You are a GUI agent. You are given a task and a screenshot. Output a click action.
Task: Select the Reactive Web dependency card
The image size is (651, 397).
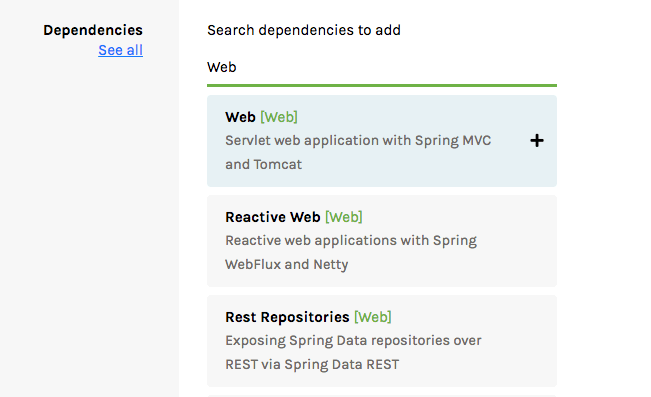pyautogui.click(x=382, y=241)
